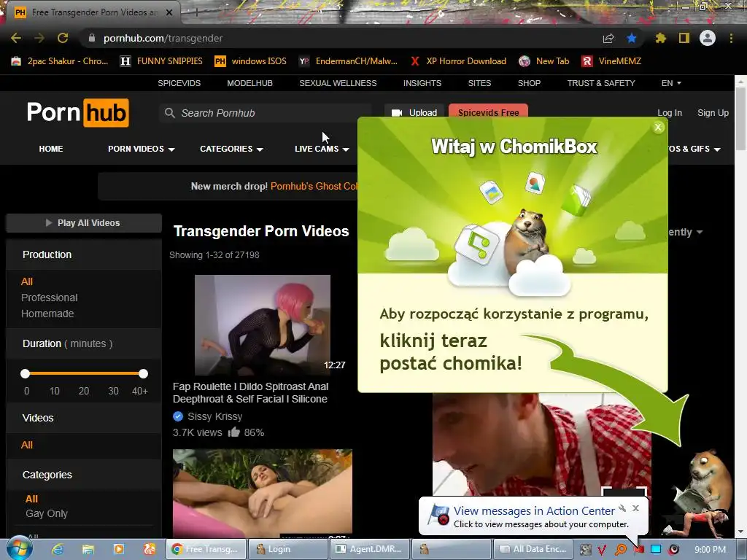This screenshot has width=747, height=560.
Task: Open the Chrome three-dot menu
Action: click(731, 38)
